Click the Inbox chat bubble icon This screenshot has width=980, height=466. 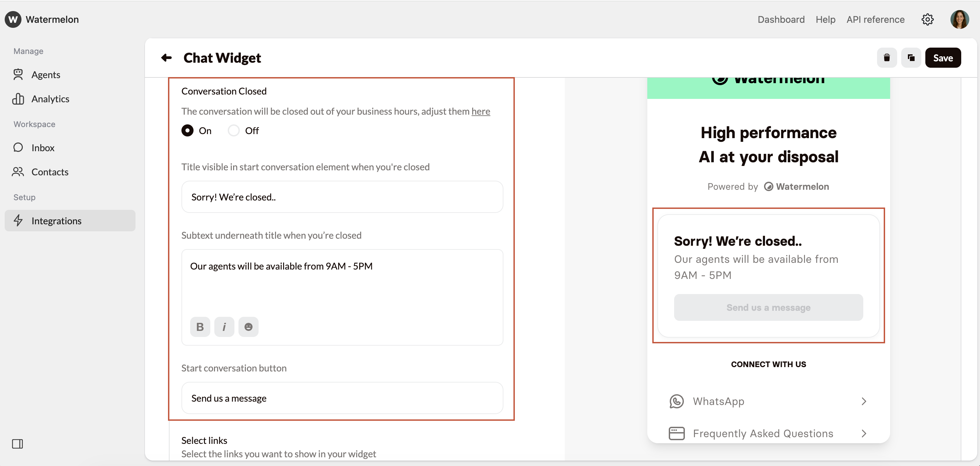(x=18, y=148)
